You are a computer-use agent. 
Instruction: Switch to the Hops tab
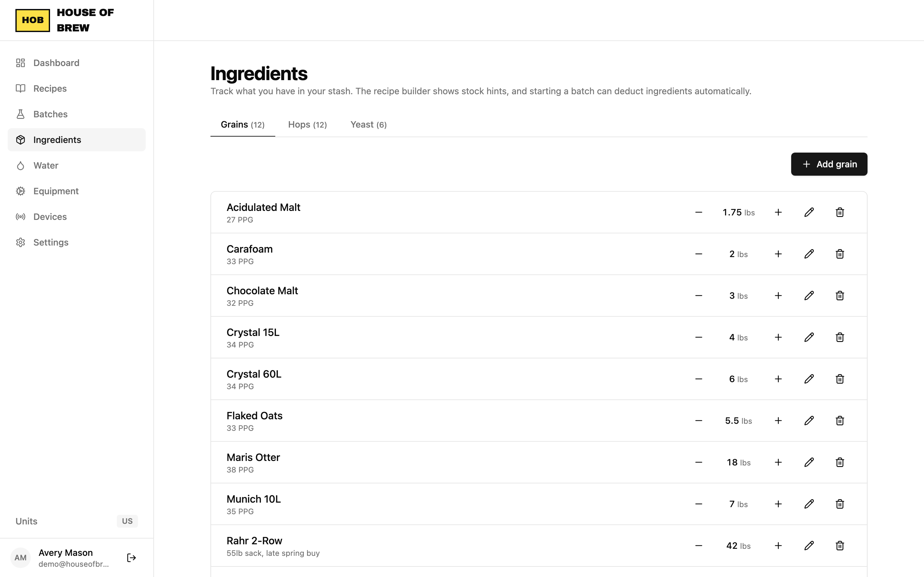[307, 125]
